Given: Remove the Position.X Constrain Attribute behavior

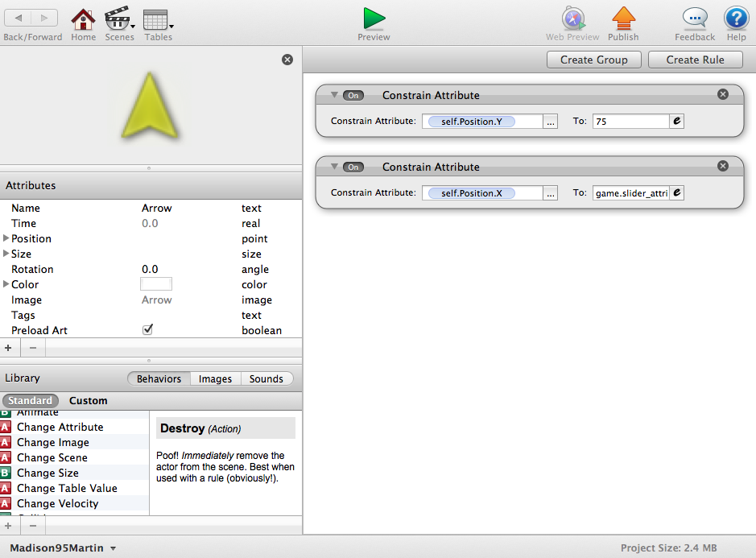Looking at the screenshot, I should [723, 166].
